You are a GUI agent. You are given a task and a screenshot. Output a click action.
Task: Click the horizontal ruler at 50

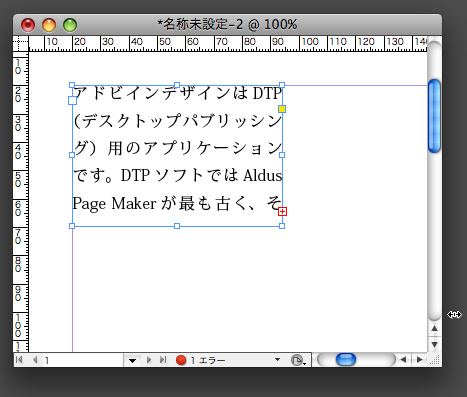pos(165,42)
